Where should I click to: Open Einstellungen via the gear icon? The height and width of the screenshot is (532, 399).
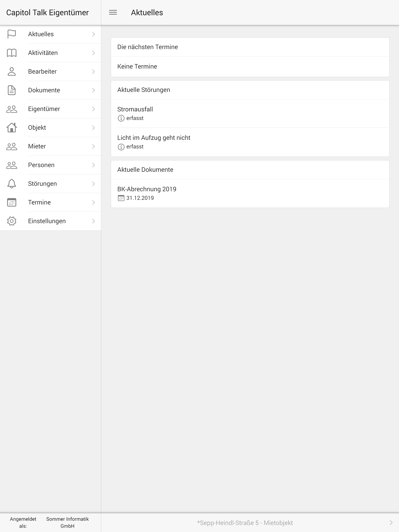11,221
